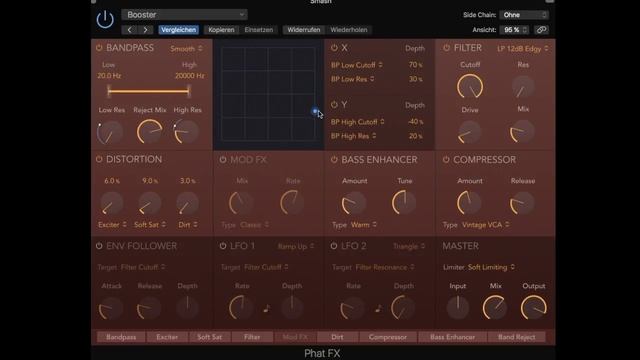Click the Widerrufen button
This screenshot has height=360, width=640.
[304, 30]
